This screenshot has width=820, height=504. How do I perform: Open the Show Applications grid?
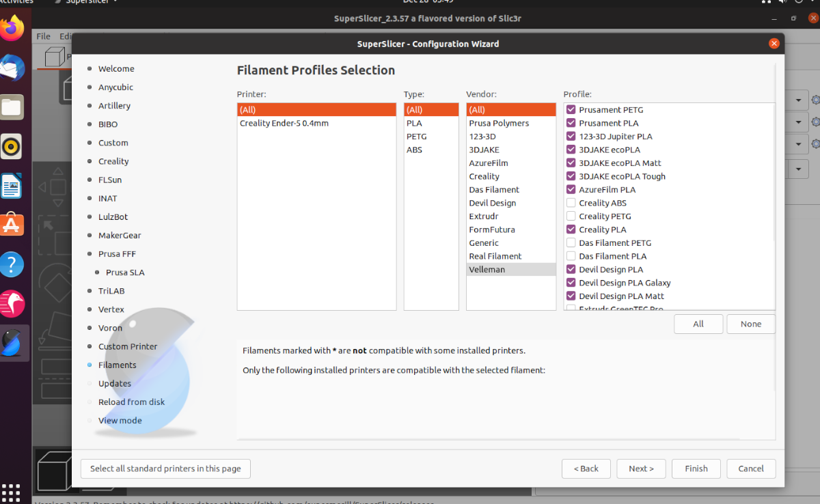[x=12, y=492]
